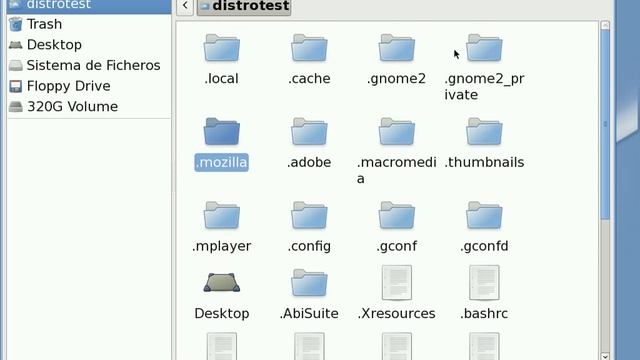Open Floppy Drive label in sidebar

tap(69, 86)
